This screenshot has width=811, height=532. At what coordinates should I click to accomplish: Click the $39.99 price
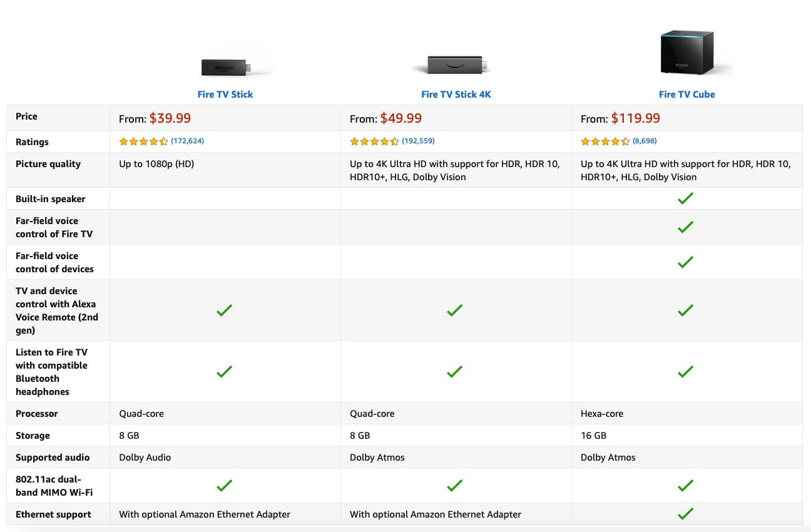pyautogui.click(x=170, y=118)
